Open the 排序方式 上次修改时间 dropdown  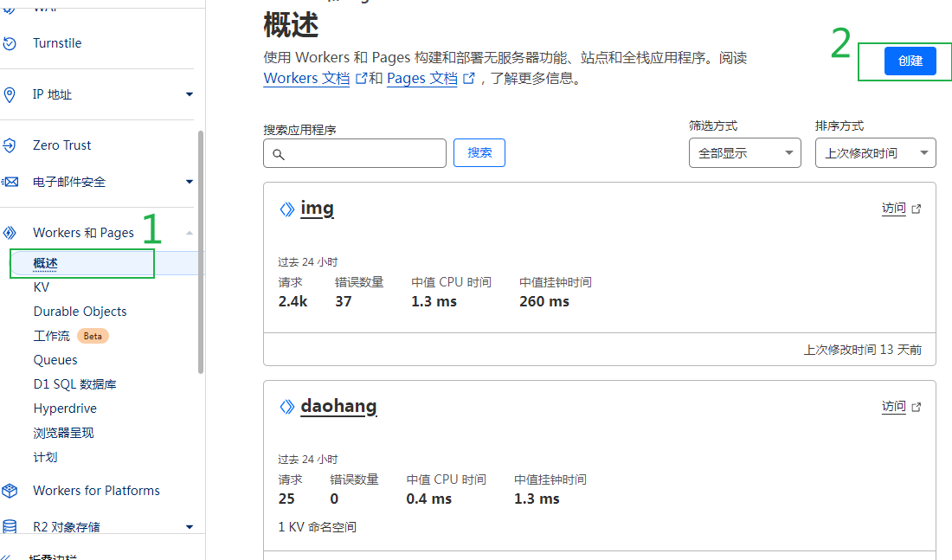(876, 153)
